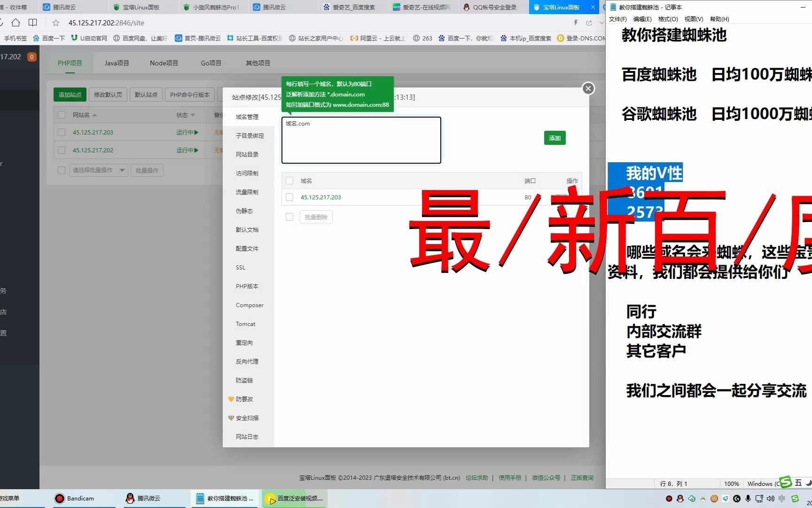This screenshot has width=812, height=508.
Task: Click the QQ penguin tray icon
Action: point(680,499)
